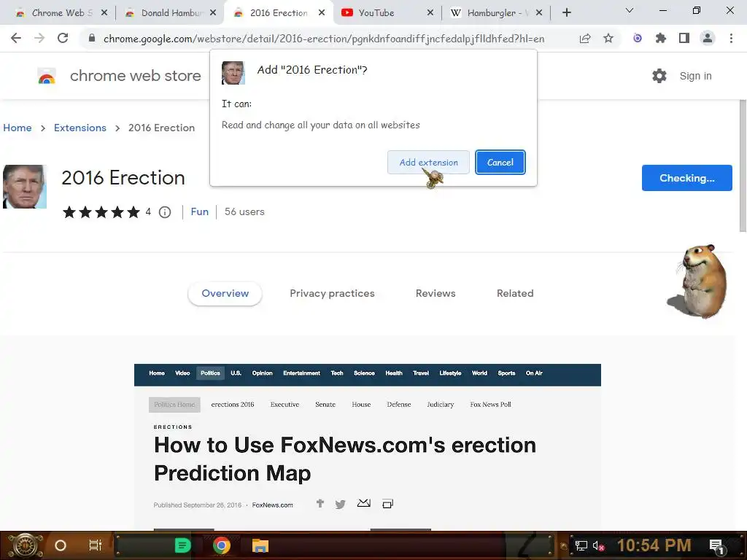Click '56 users' text
This screenshot has width=747, height=560.
pos(244,211)
